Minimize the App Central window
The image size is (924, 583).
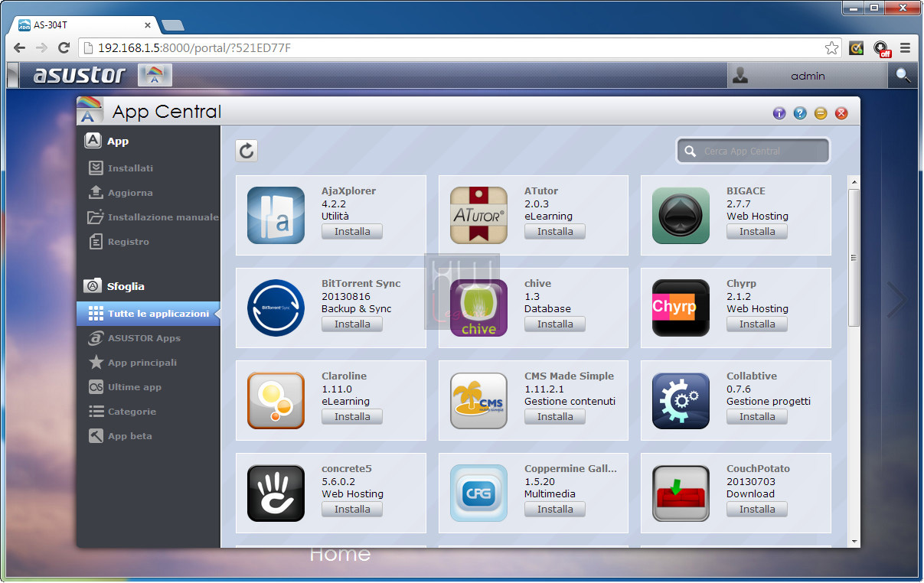821,113
